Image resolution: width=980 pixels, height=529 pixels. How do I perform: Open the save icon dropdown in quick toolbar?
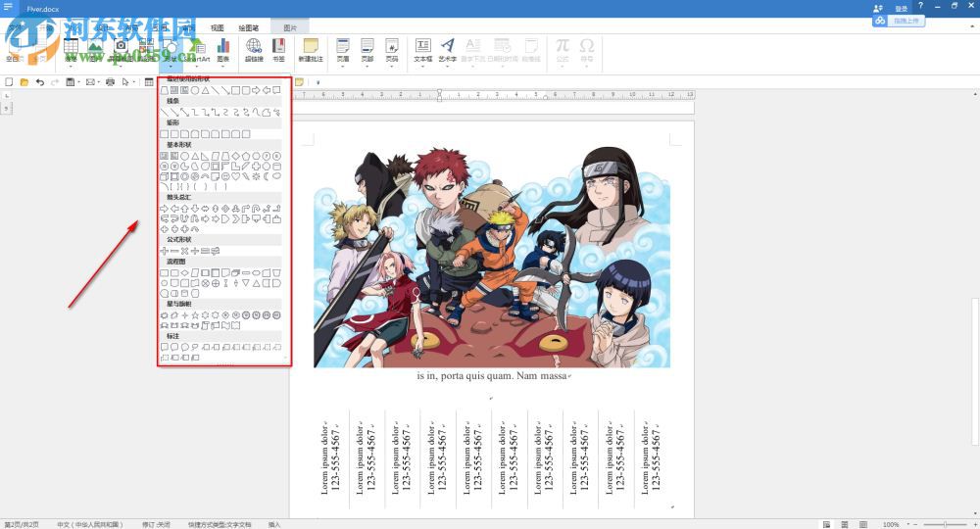point(78,82)
